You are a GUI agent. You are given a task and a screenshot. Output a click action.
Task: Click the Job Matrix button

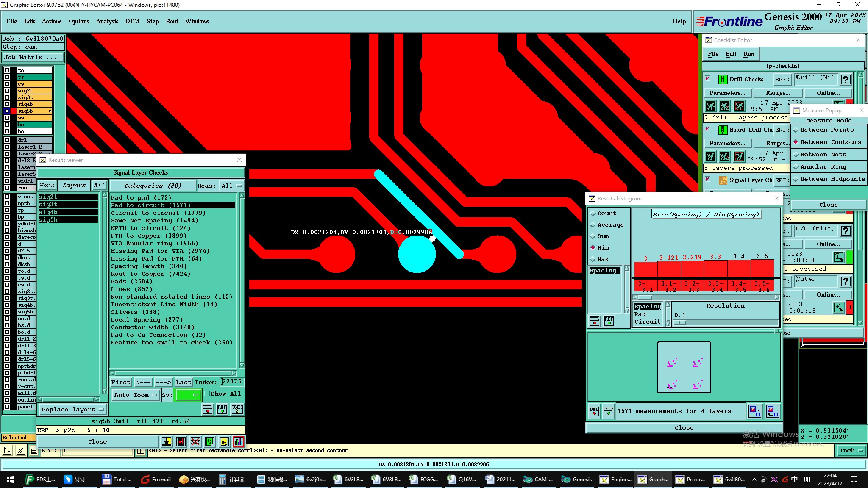pyautogui.click(x=33, y=57)
